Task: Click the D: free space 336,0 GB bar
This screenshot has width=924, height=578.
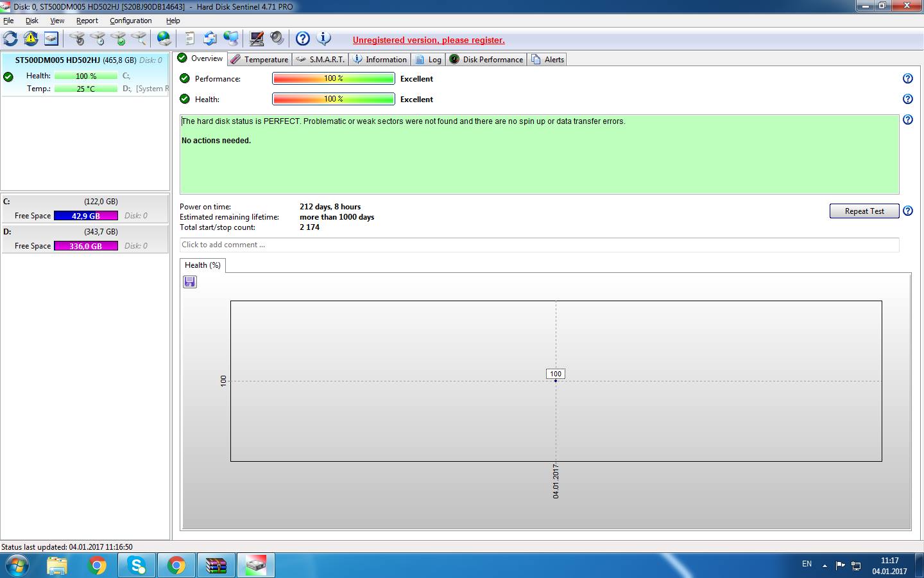Action: (86, 246)
